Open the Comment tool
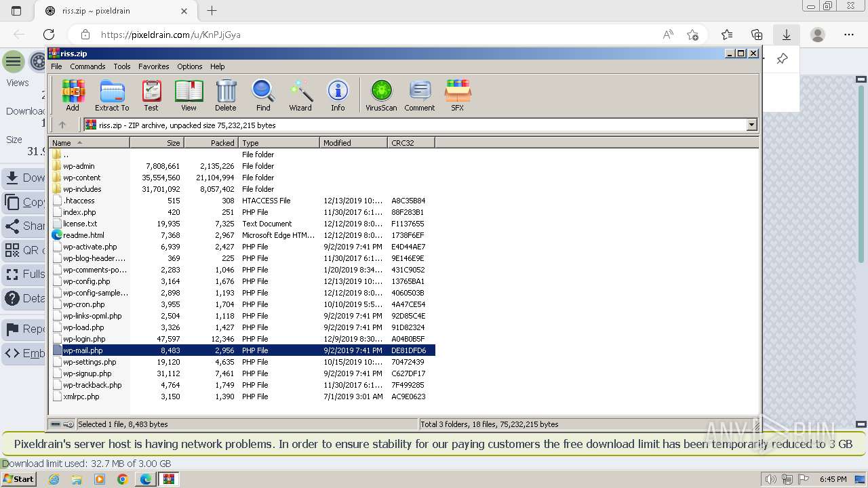868x488 pixels. (x=420, y=96)
